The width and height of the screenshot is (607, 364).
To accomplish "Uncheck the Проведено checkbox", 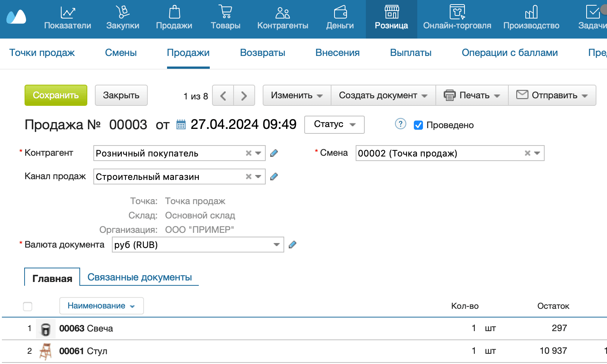I will pyautogui.click(x=418, y=125).
